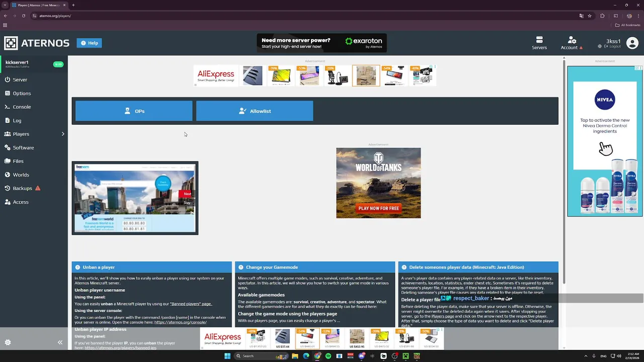The image size is (644, 362).
Task: Follow the "Banned players" page link
Action: tap(191, 304)
